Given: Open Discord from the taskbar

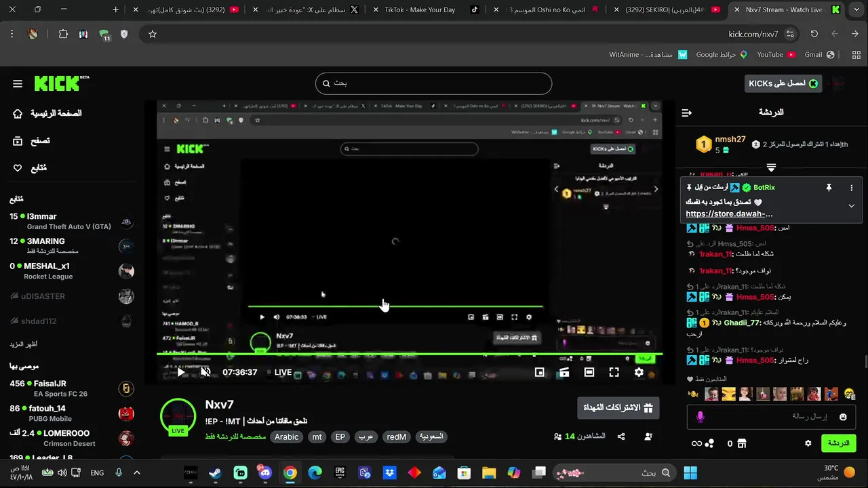Looking at the screenshot, I should 265,472.
